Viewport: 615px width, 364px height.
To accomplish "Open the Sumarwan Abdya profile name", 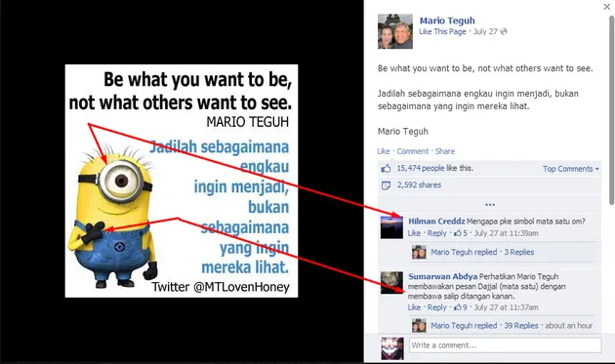I will 443,276.
